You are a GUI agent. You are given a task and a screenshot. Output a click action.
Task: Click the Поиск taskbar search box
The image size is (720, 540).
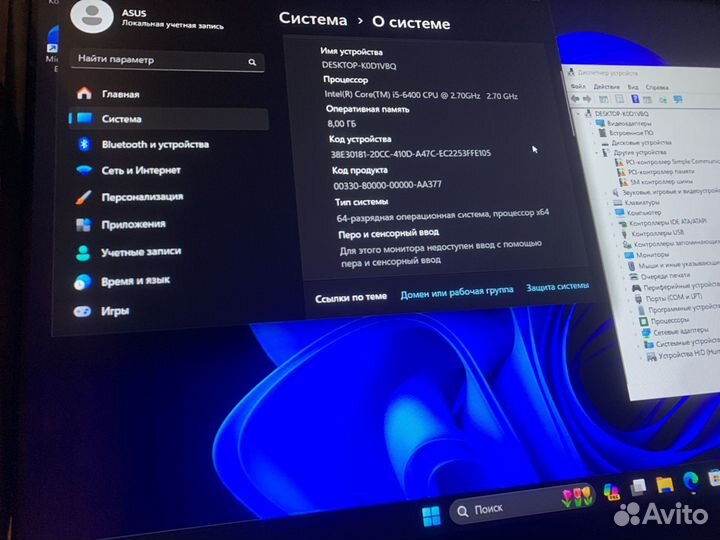tap(522, 505)
